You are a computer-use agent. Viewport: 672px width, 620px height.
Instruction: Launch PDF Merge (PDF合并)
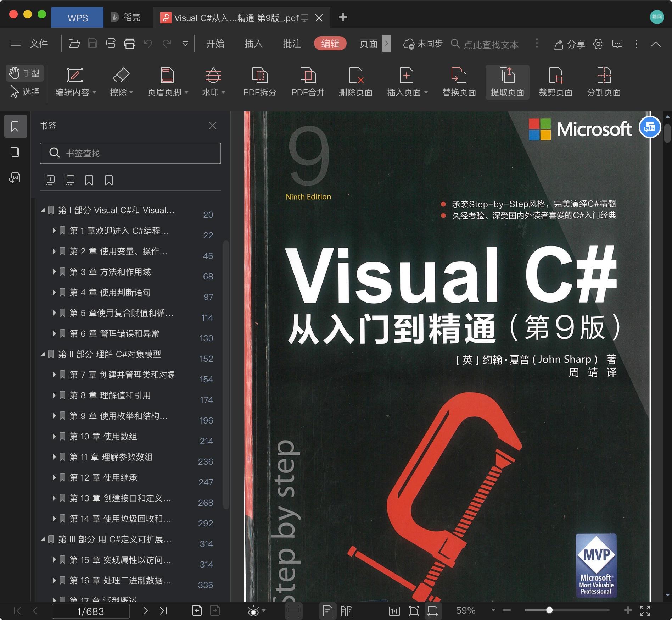[308, 82]
